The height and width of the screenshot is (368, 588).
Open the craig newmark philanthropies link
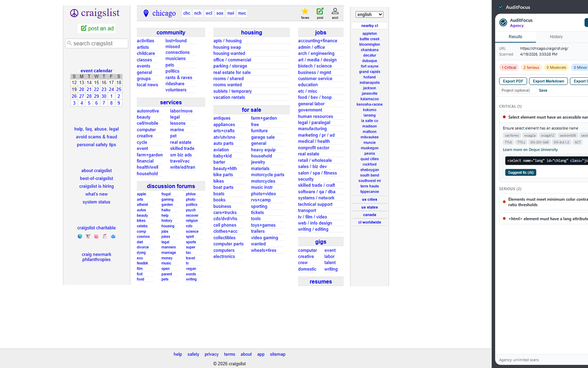96,257
